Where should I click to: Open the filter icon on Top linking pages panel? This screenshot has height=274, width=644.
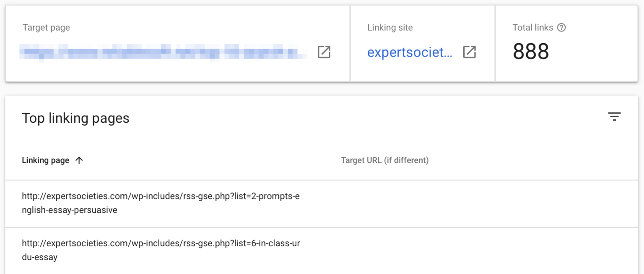pos(614,117)
